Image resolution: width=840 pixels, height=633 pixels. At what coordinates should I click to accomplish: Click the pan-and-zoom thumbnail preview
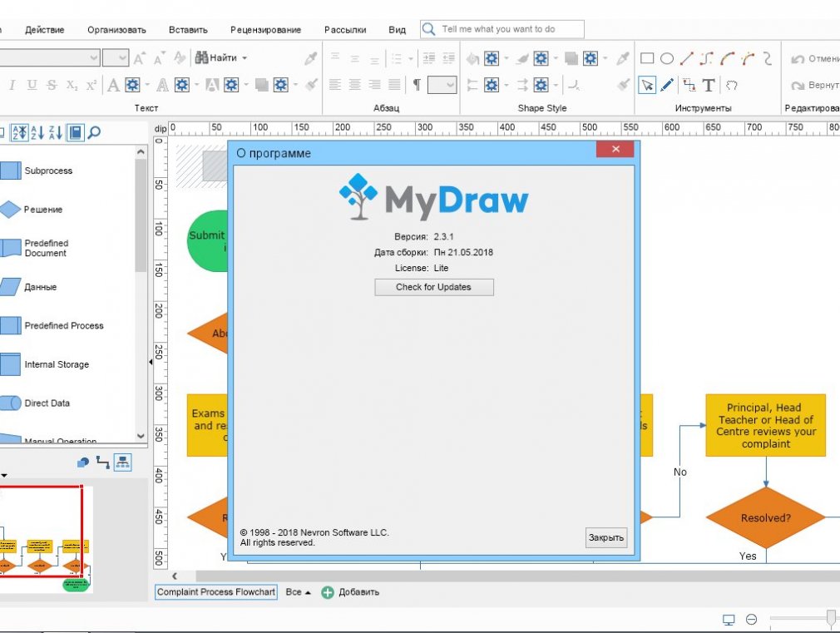[x=46, y=539]
